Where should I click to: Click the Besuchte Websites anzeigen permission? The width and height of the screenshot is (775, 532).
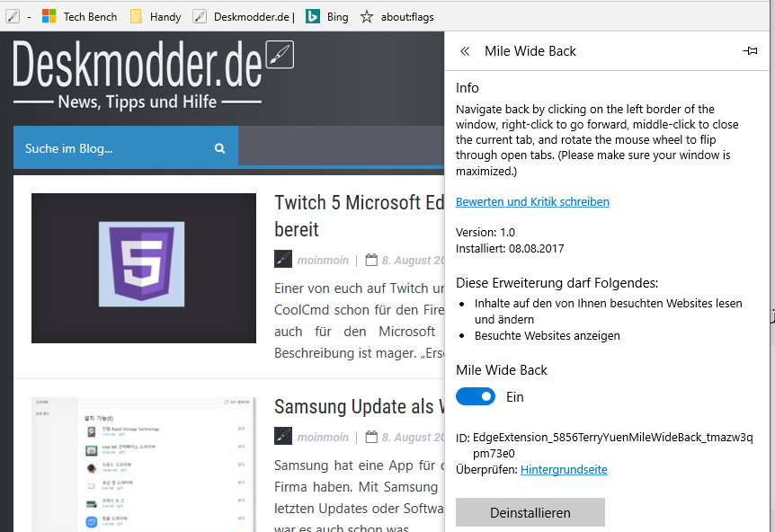(548, 336)
